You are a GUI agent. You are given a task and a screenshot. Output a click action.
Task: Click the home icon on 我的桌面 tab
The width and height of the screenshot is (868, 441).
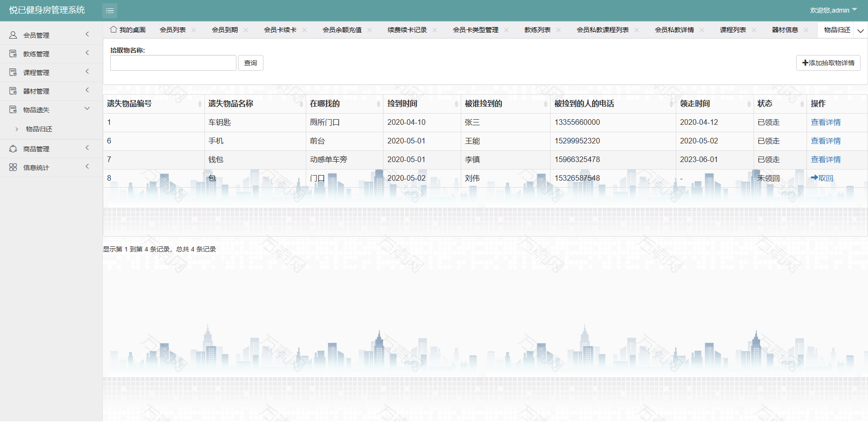[113, 29]
